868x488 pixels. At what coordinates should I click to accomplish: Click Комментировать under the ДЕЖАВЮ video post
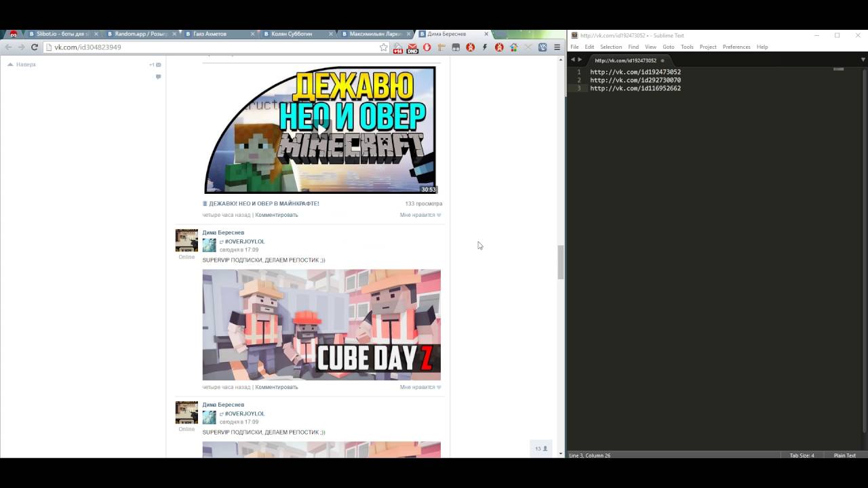(276, 215)
